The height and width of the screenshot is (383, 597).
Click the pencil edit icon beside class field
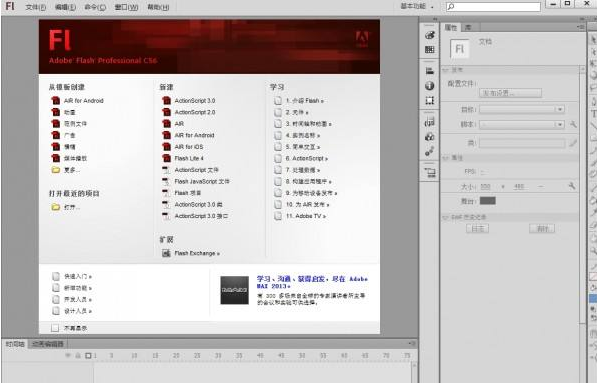click(x=573, y=143)
